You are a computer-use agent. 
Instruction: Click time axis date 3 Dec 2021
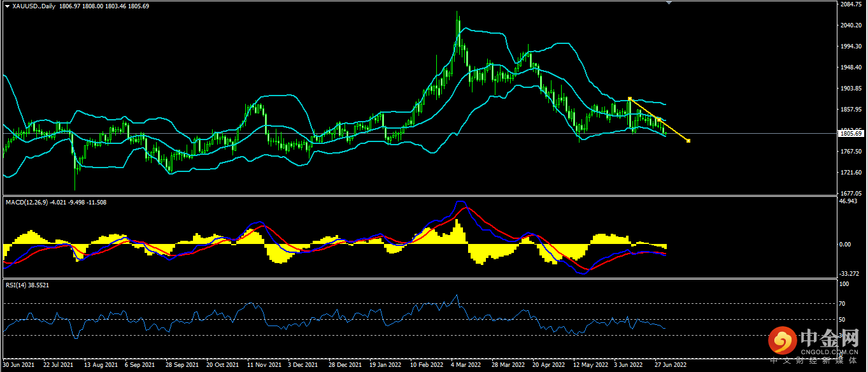pyautogui.click(x=303, y=366)
